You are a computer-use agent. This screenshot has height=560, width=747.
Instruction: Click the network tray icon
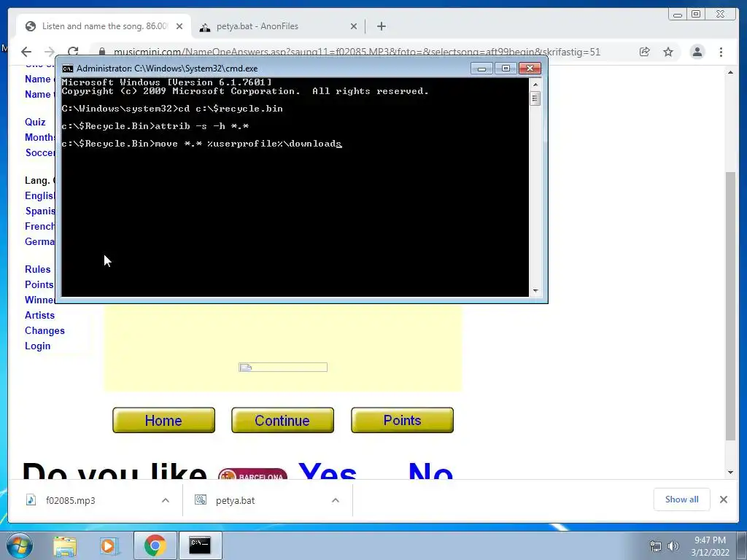pos(656,546)
